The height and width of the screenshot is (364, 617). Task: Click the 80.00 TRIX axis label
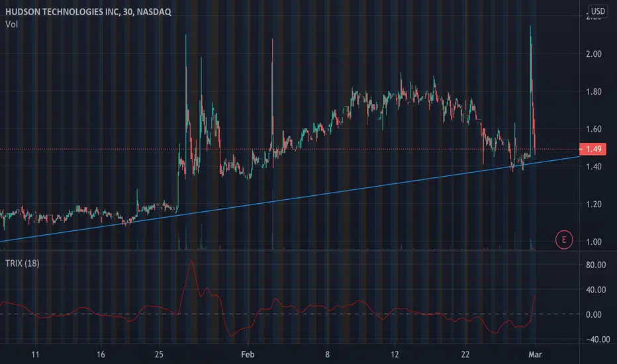pos(596,265)
